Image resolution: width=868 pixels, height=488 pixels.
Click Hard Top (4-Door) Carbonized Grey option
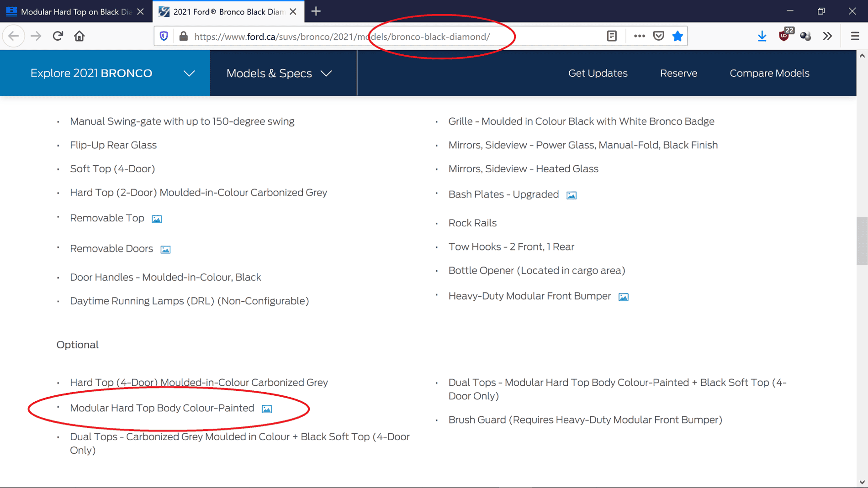click(199, 383)
